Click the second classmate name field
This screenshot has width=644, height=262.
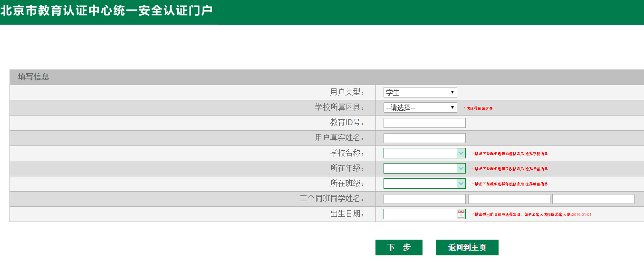point(509,199)
